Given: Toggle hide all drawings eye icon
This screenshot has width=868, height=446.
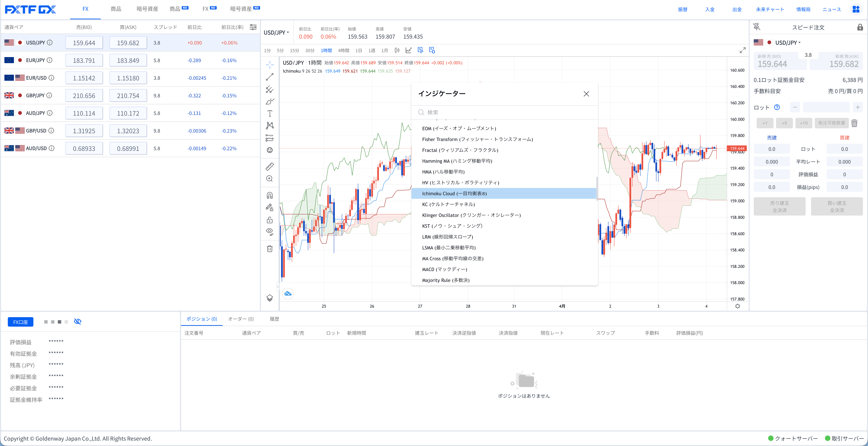Looking at the screenshot, I should pyautogui.click(x=270, y=232).
